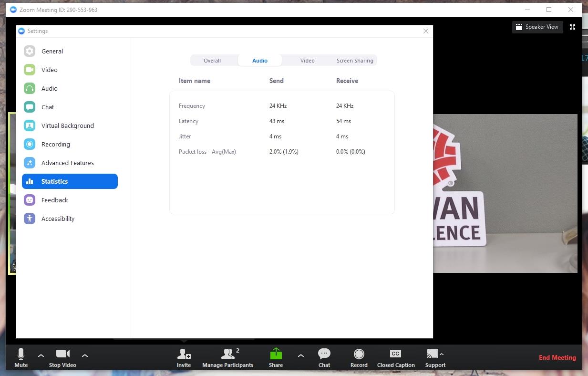Start recording with the Record icon

[x=359, y=354]
